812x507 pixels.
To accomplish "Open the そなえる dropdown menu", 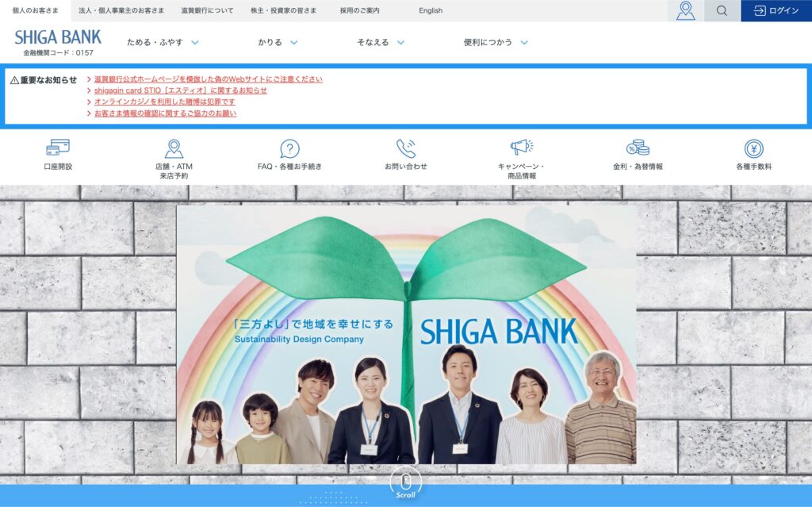I will (381, 42).
